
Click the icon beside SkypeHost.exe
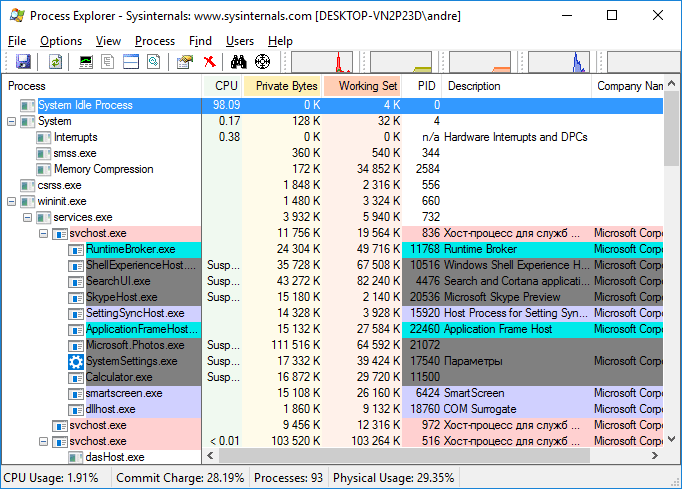click(76, 298)
